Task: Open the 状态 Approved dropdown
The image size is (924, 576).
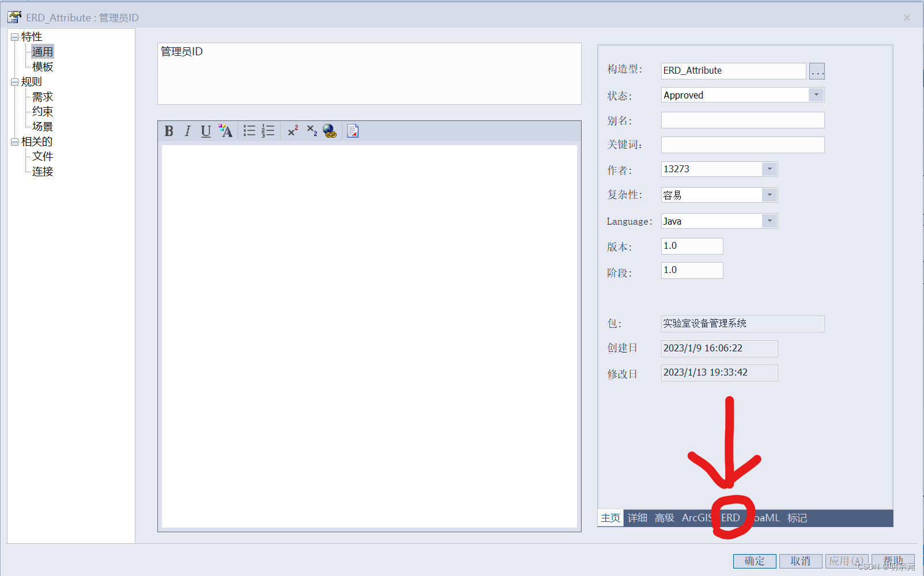Action: click(816, 94)
